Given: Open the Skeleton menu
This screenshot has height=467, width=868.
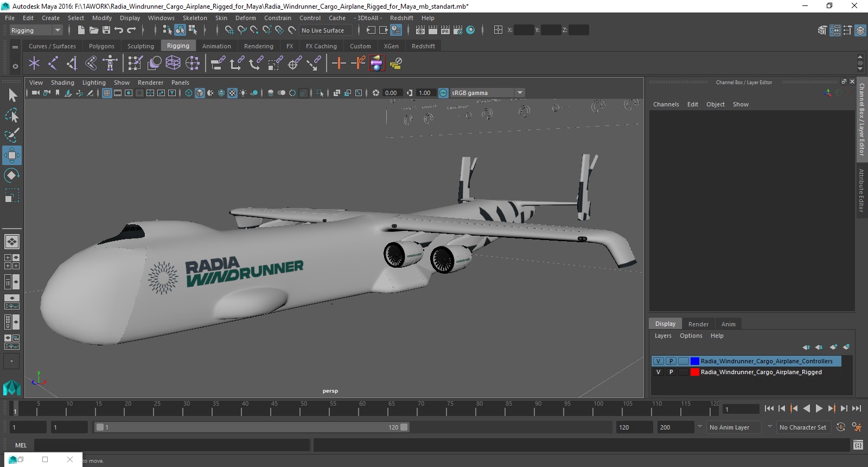Looking at the screenshot, I should pyautogui.click(x=195, y=18).
